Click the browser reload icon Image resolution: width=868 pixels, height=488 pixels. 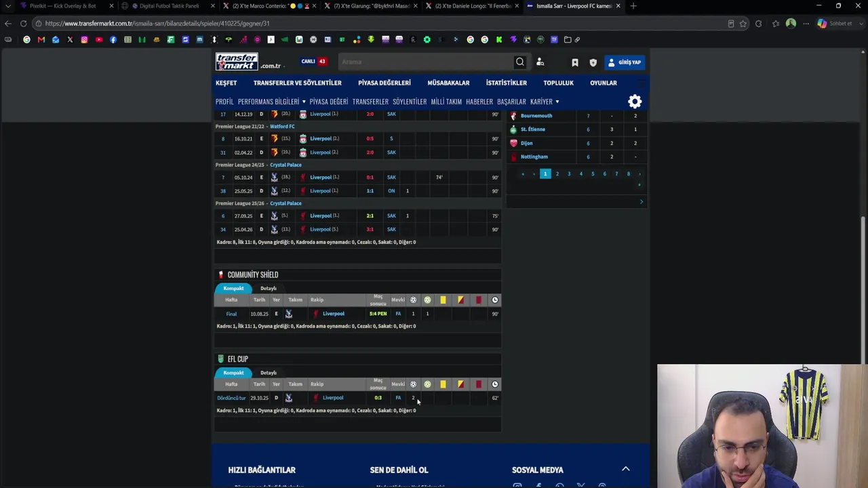[x=23, y=23]
